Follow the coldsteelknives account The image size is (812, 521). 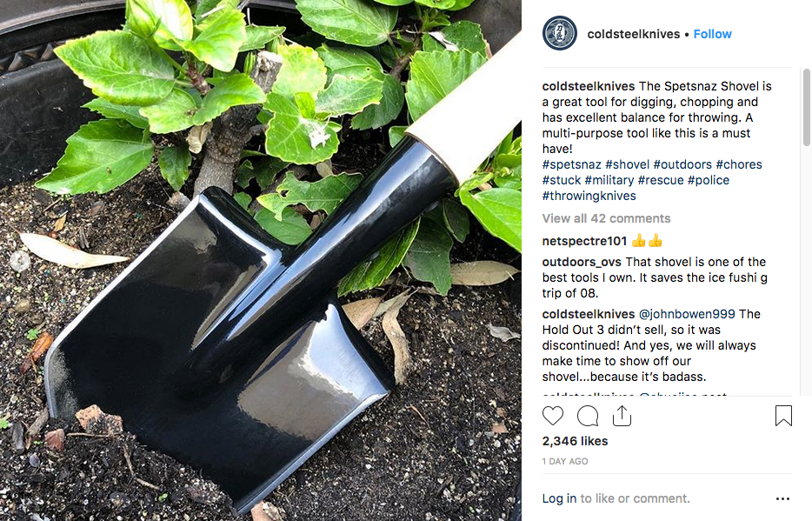click(x=713, y=34)
